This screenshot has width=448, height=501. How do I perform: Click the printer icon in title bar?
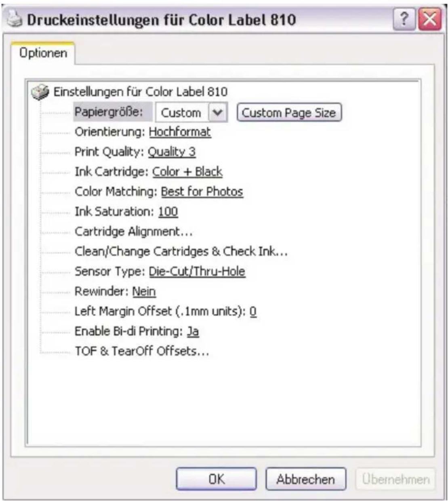[x=15, y=19]
